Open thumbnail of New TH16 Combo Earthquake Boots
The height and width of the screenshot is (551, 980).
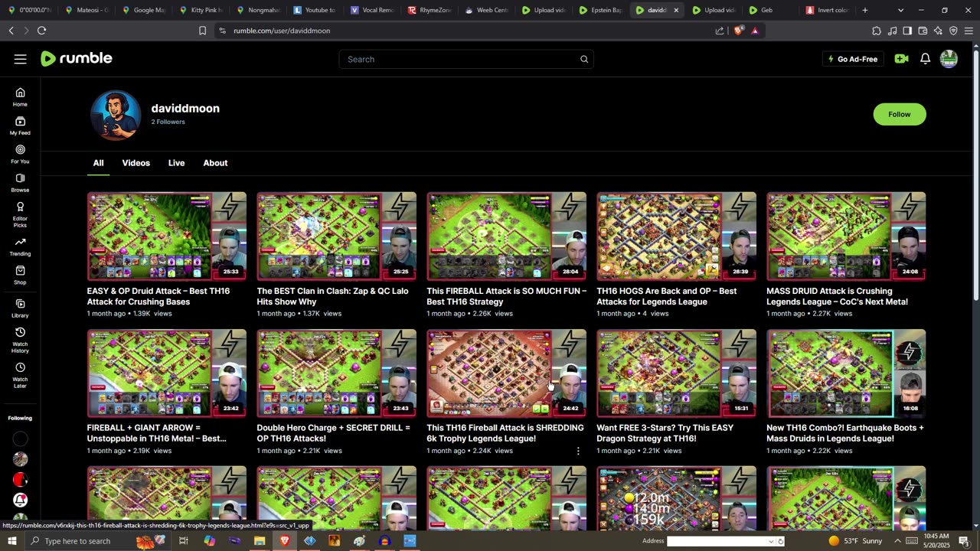846,373
